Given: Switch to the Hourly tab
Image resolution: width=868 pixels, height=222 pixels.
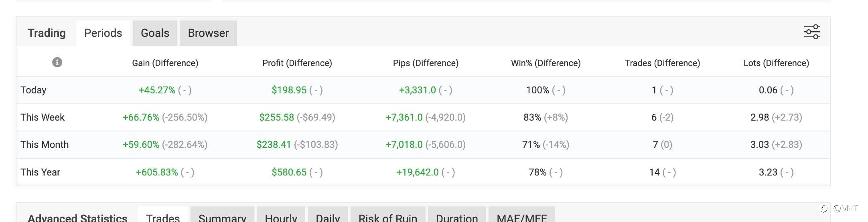Looking at the screenshot, I should tap(281, 217).
